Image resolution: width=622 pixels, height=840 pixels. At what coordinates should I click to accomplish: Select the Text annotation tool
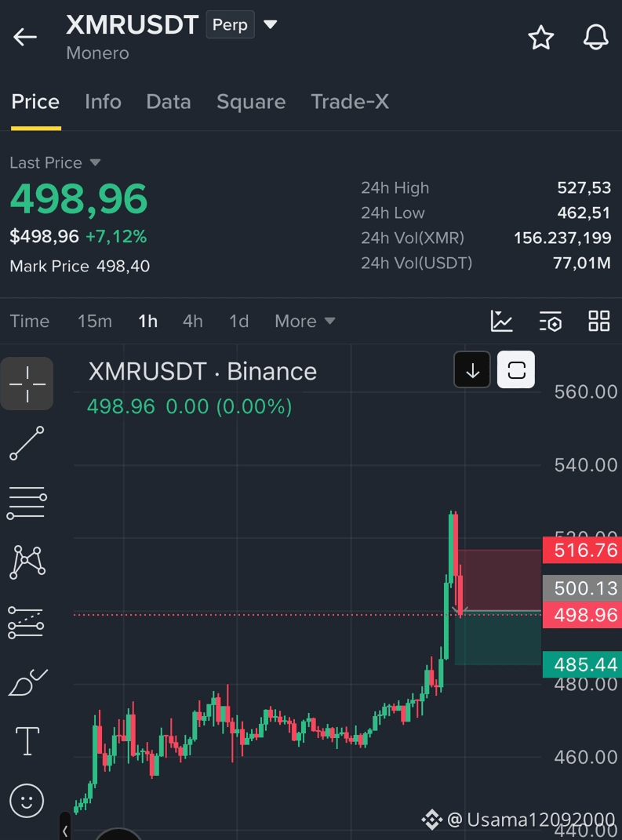point(27,741)
